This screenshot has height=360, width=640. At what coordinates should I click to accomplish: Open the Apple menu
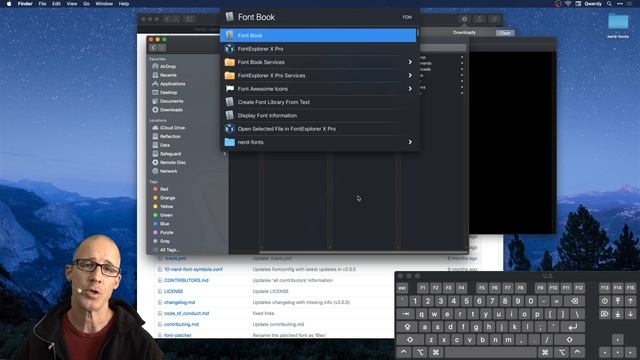pos(9,4)
